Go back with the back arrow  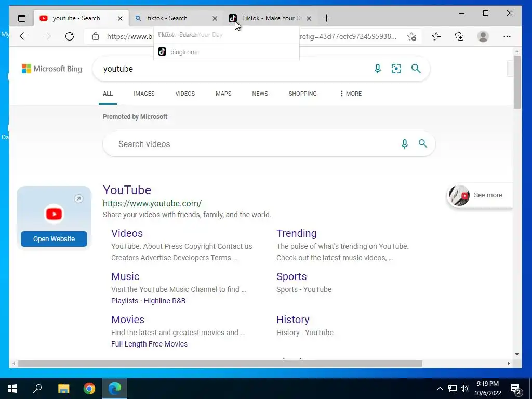click(24, 36)
